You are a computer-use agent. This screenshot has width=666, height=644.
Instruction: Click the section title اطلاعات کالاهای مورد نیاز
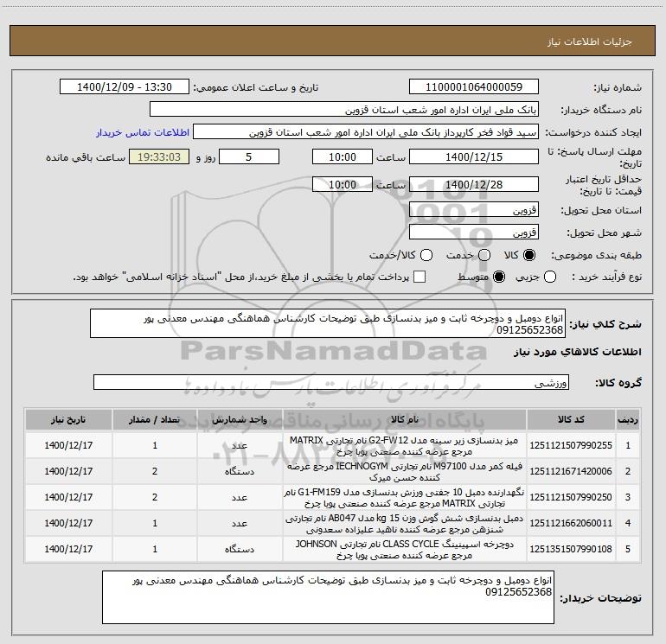(x=578, y=352)
